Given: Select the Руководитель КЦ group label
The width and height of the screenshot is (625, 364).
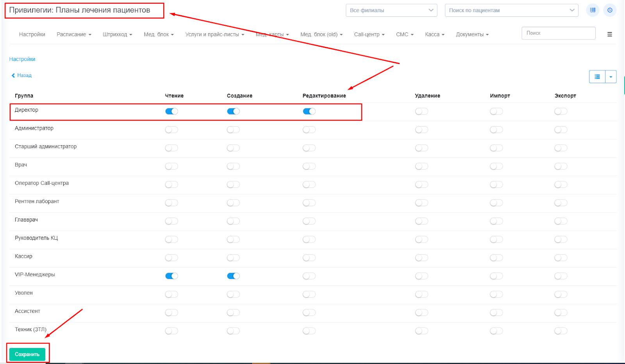Looking at the screenshot, I should (x=36, y=238).
